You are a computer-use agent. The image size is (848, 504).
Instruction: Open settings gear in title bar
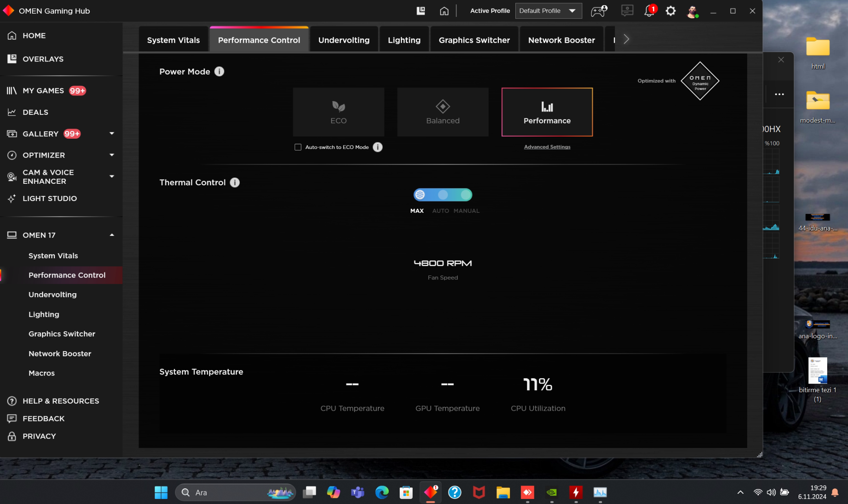point(671,11)
